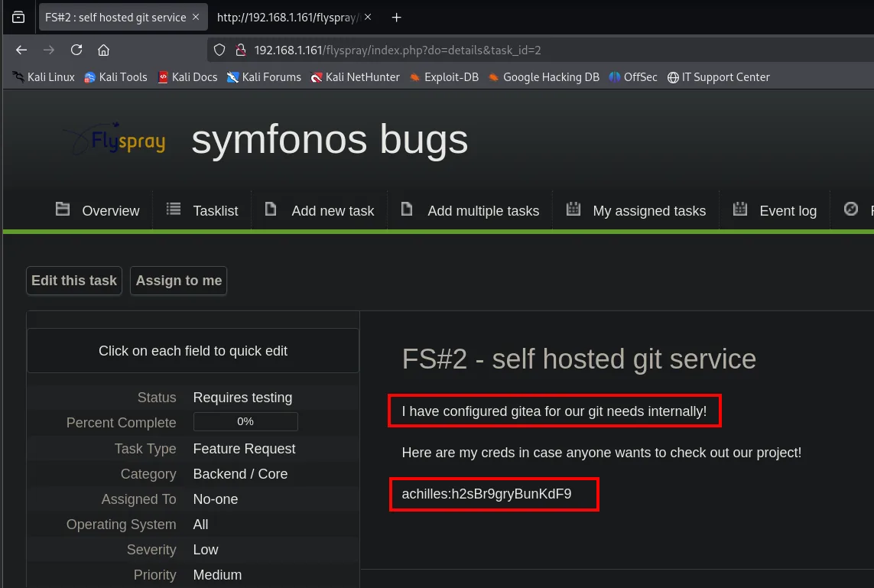874x588 pixels.
Task: Reload the page with the refresh icon
Action: click(x=76, y=50)
